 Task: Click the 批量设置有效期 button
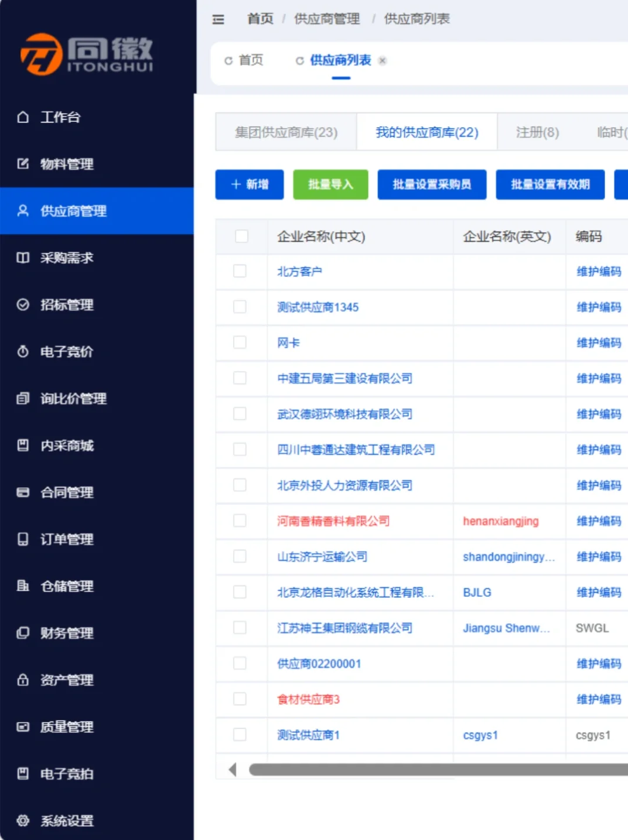[549, 185]
